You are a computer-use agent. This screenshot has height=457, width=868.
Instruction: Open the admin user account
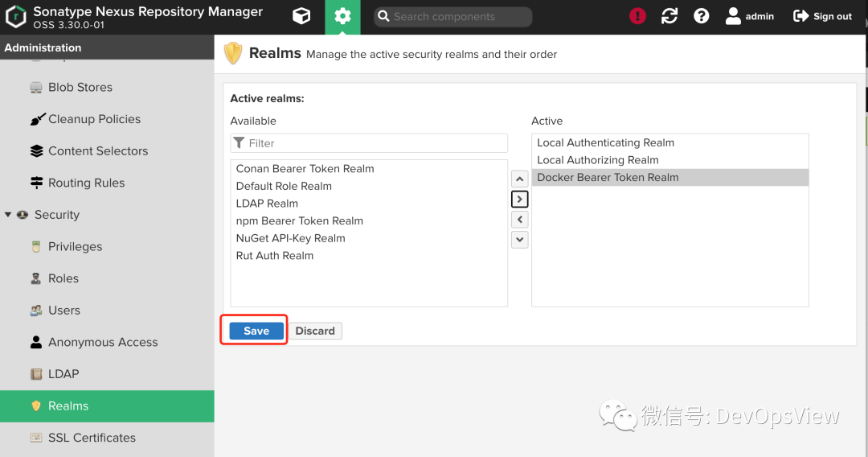(750, 16)
